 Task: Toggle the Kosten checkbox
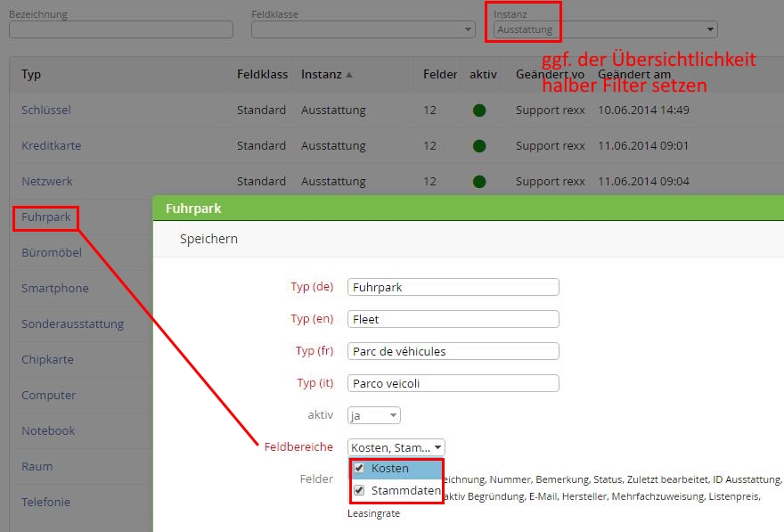click(x=359, y=468)
